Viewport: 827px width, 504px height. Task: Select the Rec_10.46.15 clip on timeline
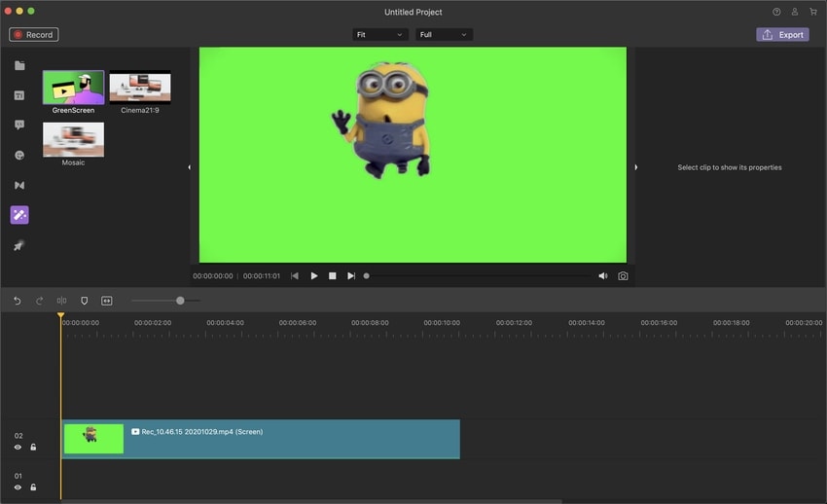click(x=261, y=439)
